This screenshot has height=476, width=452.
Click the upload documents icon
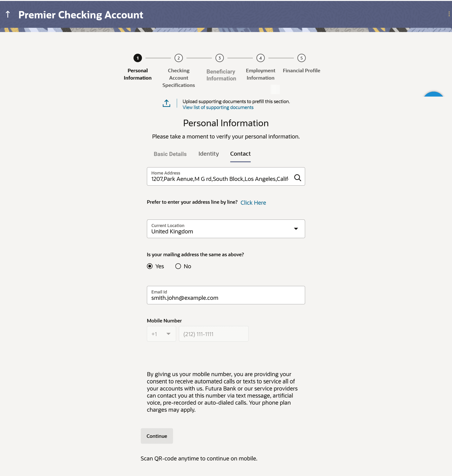point(166,103)
